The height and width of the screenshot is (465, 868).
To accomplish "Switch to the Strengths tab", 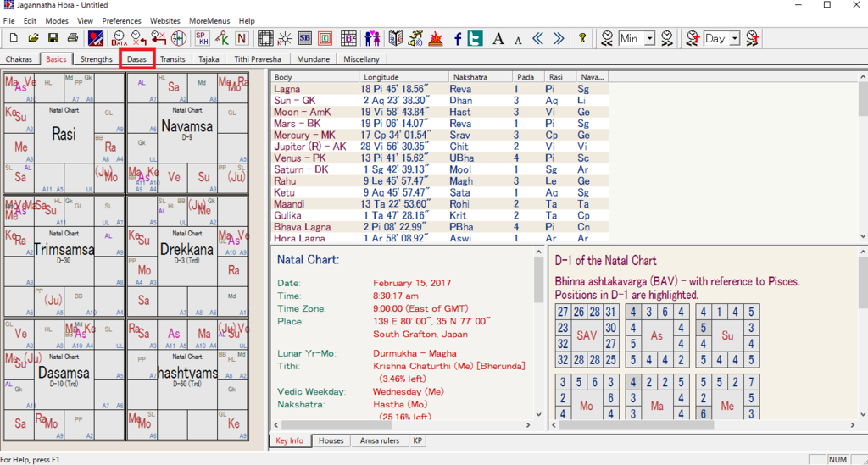I will coord(96,59).
